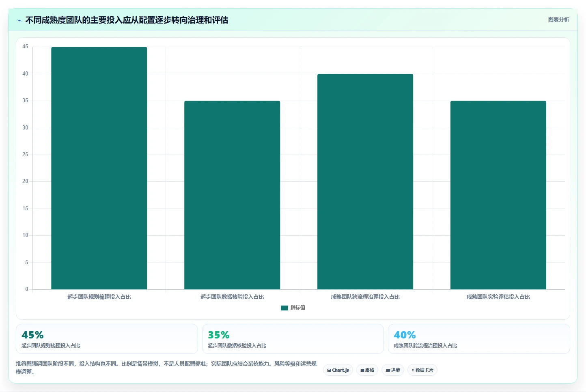This screenshot has width=586, height=392.
Task: Click the chart heading 不同成熟度团队的主要投入应从配置逐步转向治理和评估
Action: [x=127, y=20]
